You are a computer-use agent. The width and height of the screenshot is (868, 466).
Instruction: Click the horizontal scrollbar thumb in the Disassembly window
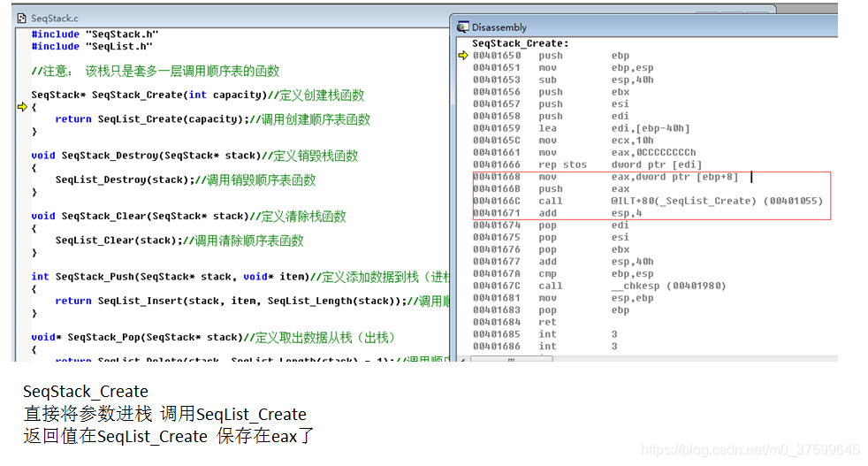pyautogui.click(x=511, y=359)
